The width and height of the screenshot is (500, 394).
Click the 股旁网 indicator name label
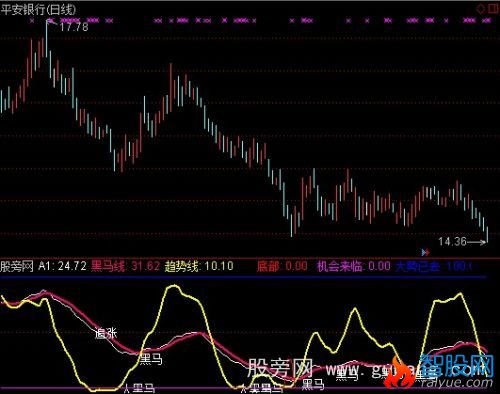(x=17, y=266)
